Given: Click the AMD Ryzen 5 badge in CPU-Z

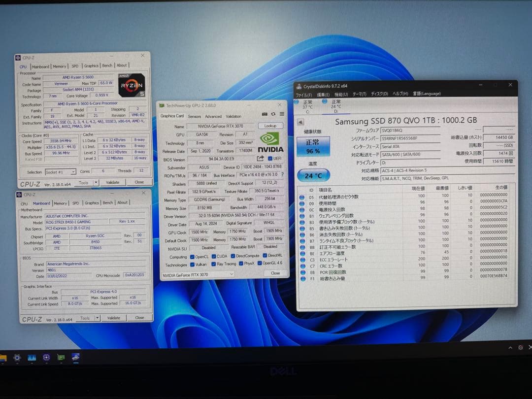Looking at the screenshot, I should tap(131, 85).
